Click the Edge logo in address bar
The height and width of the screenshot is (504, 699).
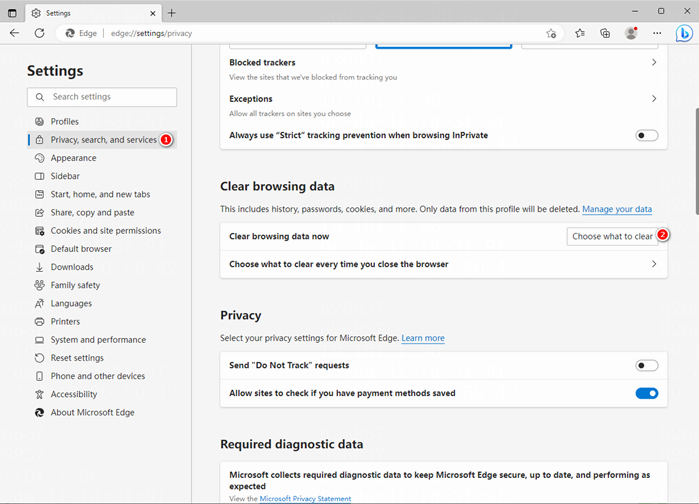(x=70, y=33)
